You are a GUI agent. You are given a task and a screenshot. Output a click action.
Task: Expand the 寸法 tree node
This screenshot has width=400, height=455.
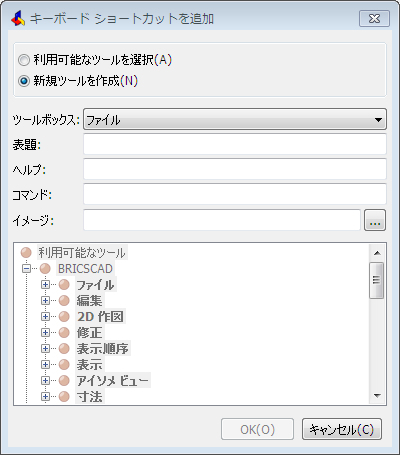(45, 397)
